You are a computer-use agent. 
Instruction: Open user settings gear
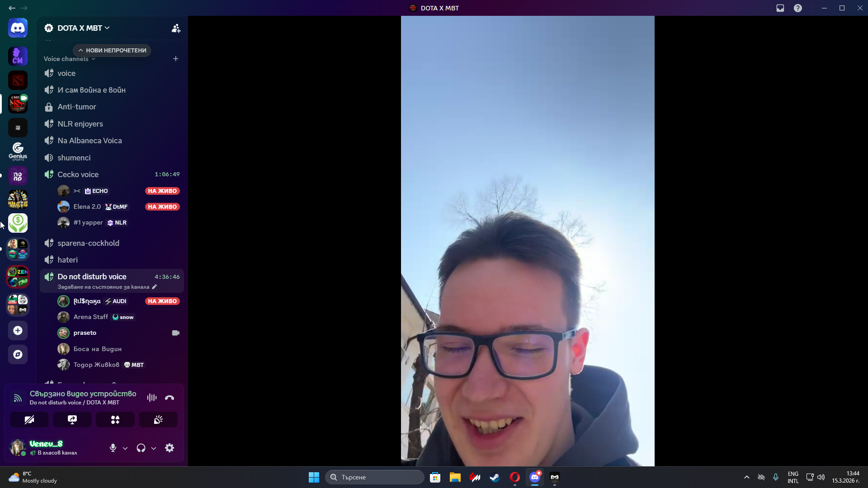coord(170,448)
